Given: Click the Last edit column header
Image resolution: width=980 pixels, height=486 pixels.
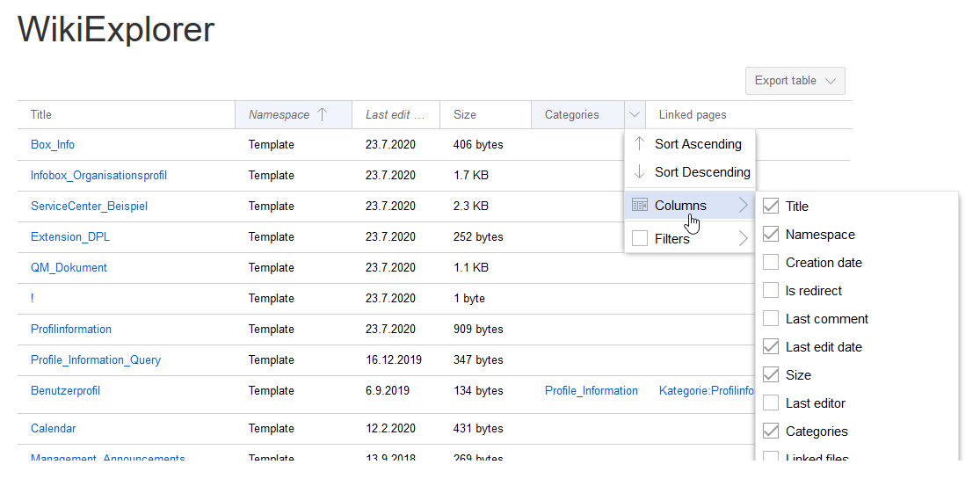Looking at the screenshot, I should (x=396, y=114).
